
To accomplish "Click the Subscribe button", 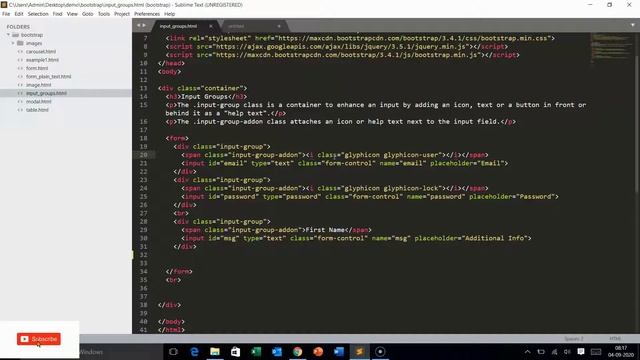I will click(x=39, y=339).
